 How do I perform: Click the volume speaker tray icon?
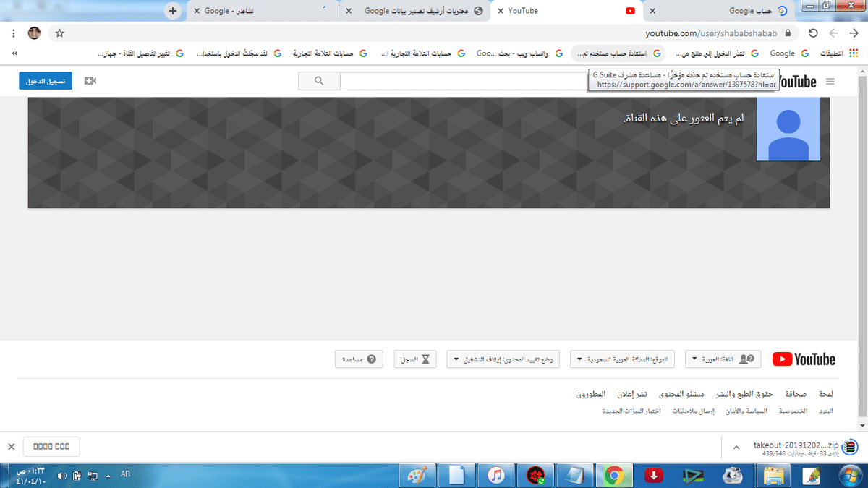pyautogui.click(x=62, y=476)
